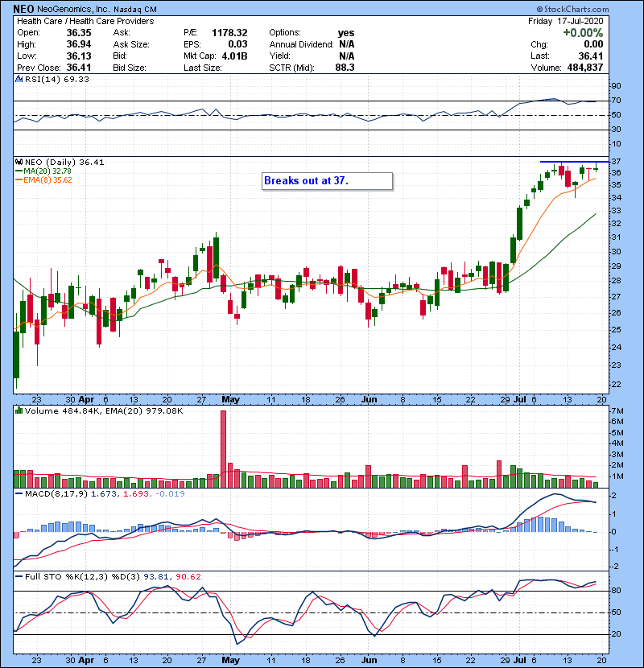Click the Last label in quote header

pos(540,56)
